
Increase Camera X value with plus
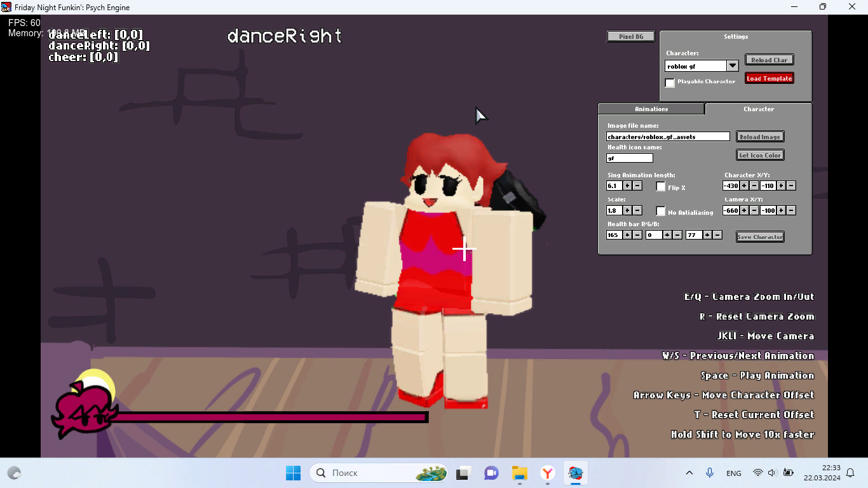[744, 210]
